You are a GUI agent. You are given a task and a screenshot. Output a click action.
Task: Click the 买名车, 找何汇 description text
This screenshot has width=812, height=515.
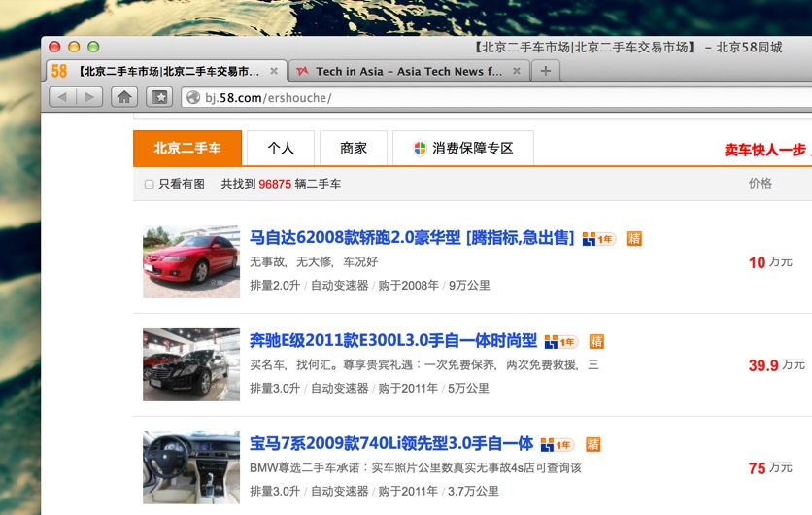(424, 364)
